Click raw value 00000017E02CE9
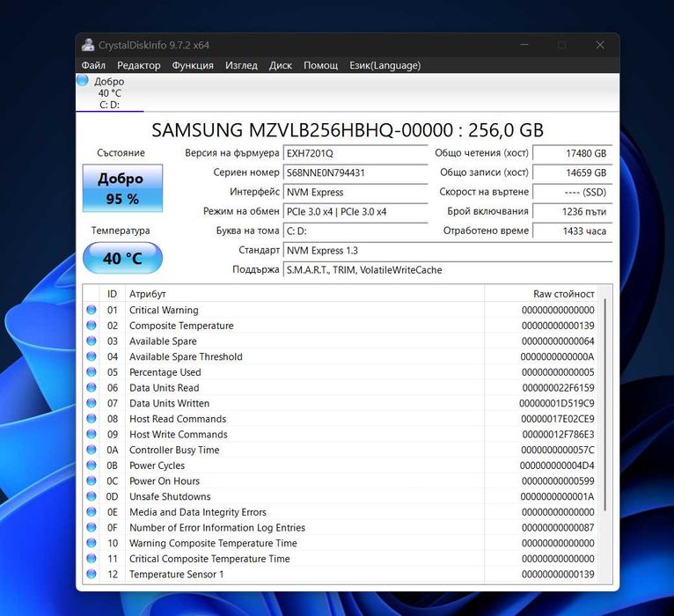The height and width of the screenshot is (616, 674). tap(558, 419)
